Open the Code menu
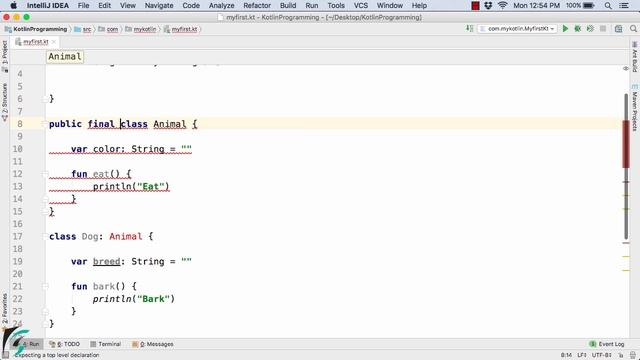640x360 pixels. pyautogui.click(x=191, y=5)
